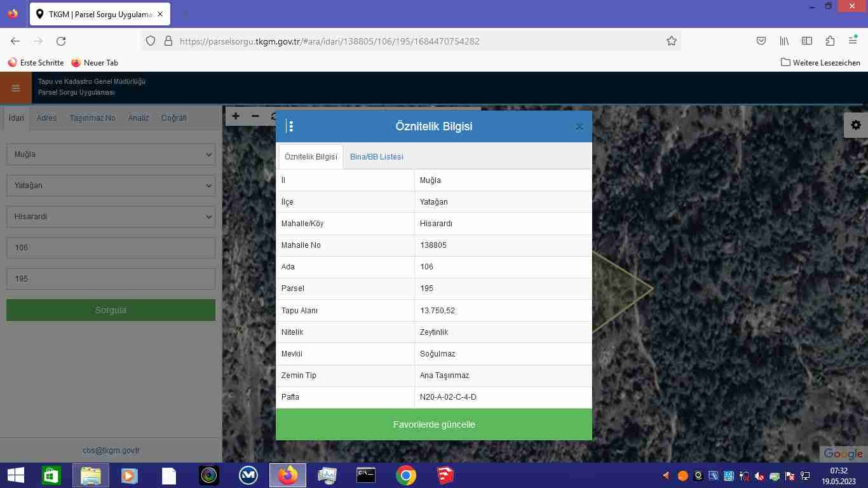Expand the Muğla province dropdown

click(x=111, y=154)
